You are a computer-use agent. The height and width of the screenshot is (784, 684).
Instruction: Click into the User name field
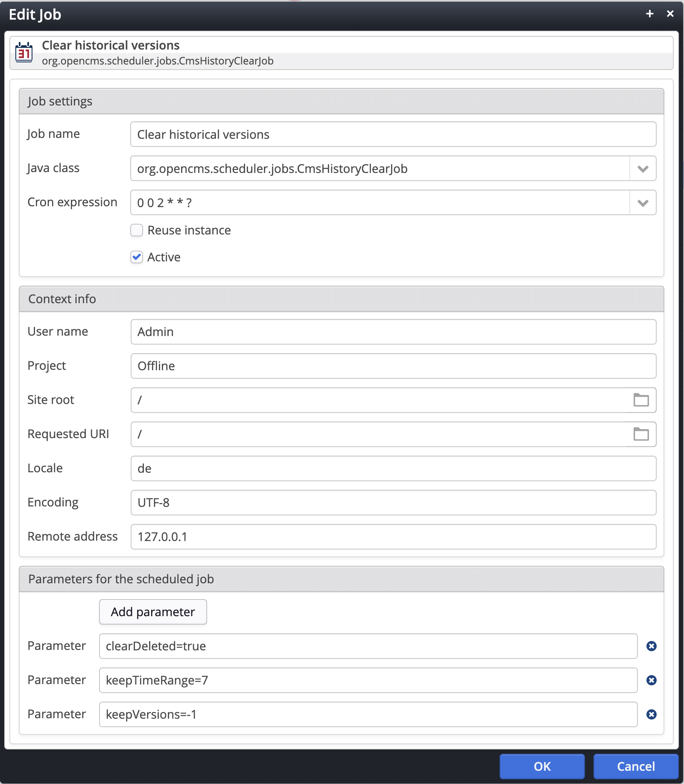(393, 332)
